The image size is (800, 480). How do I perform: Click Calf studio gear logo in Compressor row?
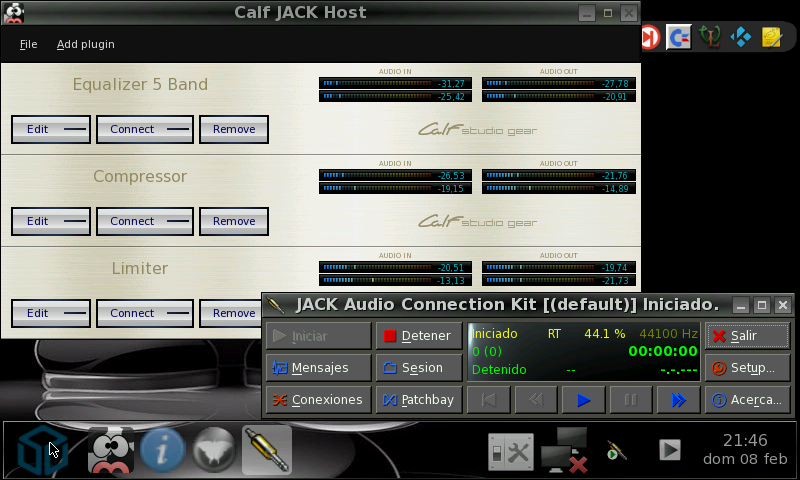[x=478, y=221]
